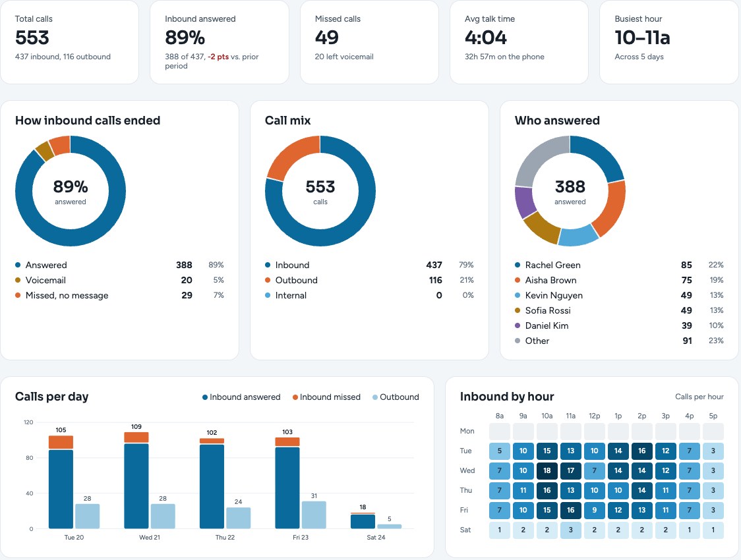Click the Missed calls value 49
741x560 pixels.
pyautogui.click(x=326, y=38)
